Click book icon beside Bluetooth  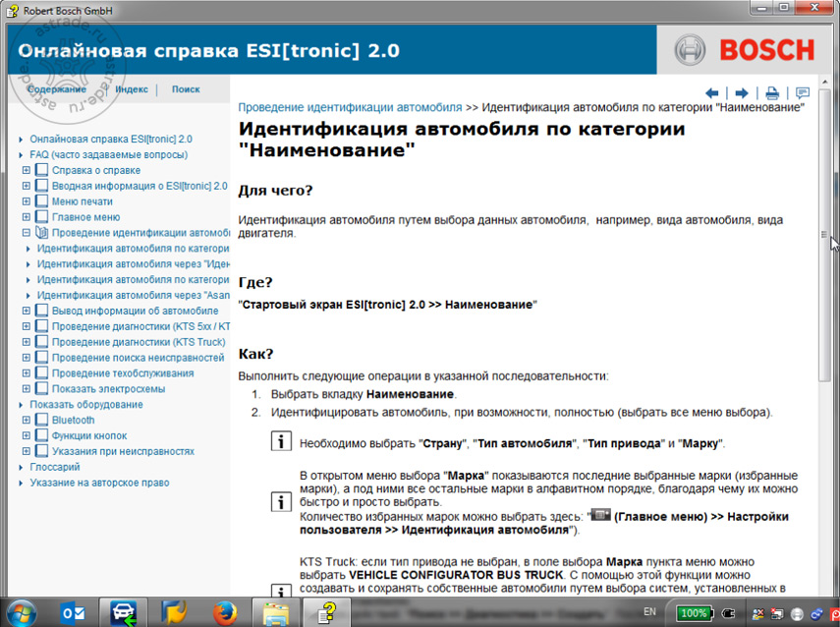click(x=41, y=420)
